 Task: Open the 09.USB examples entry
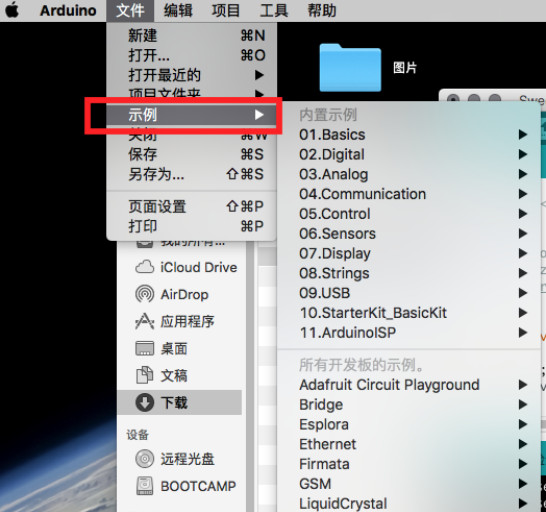(x=408, y=293)
